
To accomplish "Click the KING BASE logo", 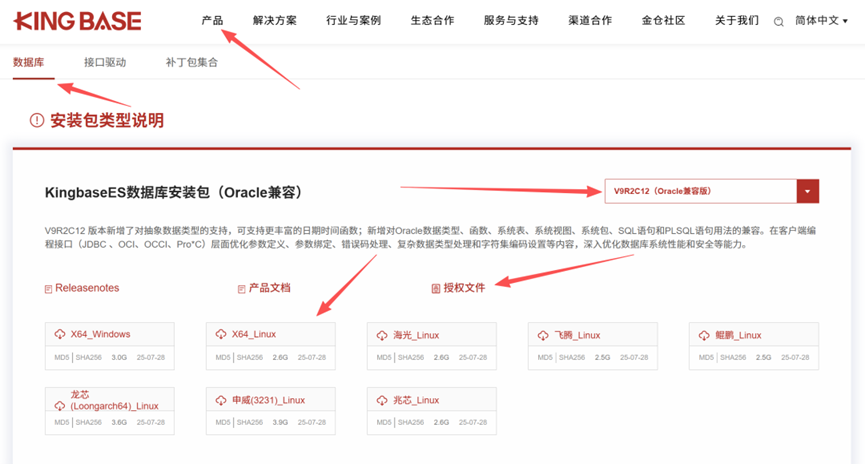I will click(x=78, y=21).
